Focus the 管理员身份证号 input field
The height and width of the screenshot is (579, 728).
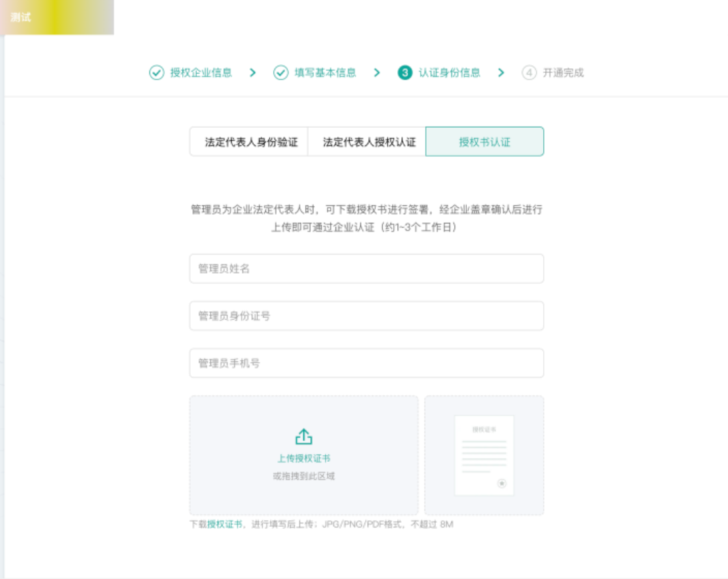click(367, 316)
